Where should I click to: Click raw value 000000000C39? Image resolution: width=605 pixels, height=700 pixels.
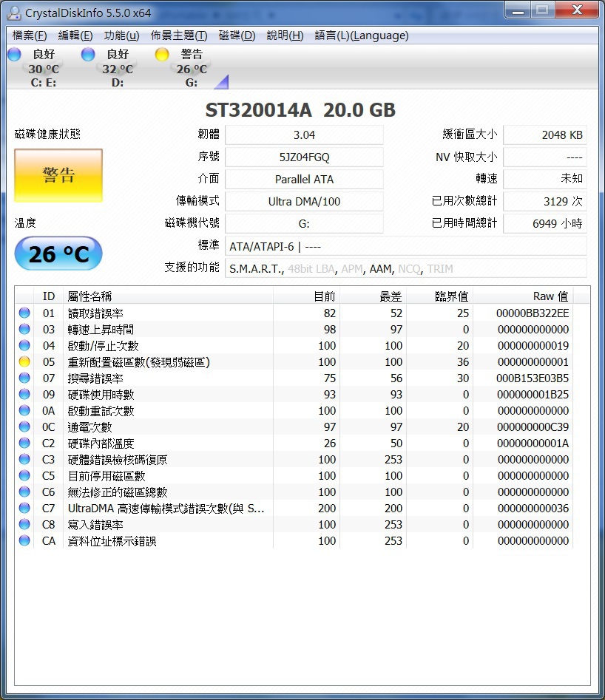pyautogui.click(x=533, y=427)
